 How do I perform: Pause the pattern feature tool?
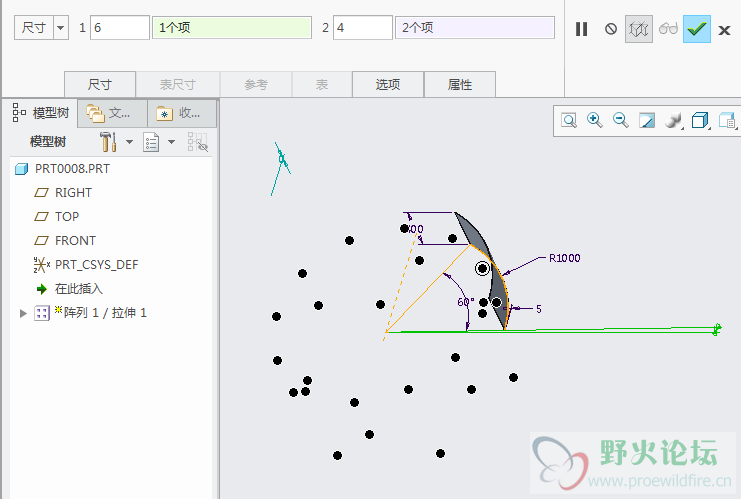581,29
